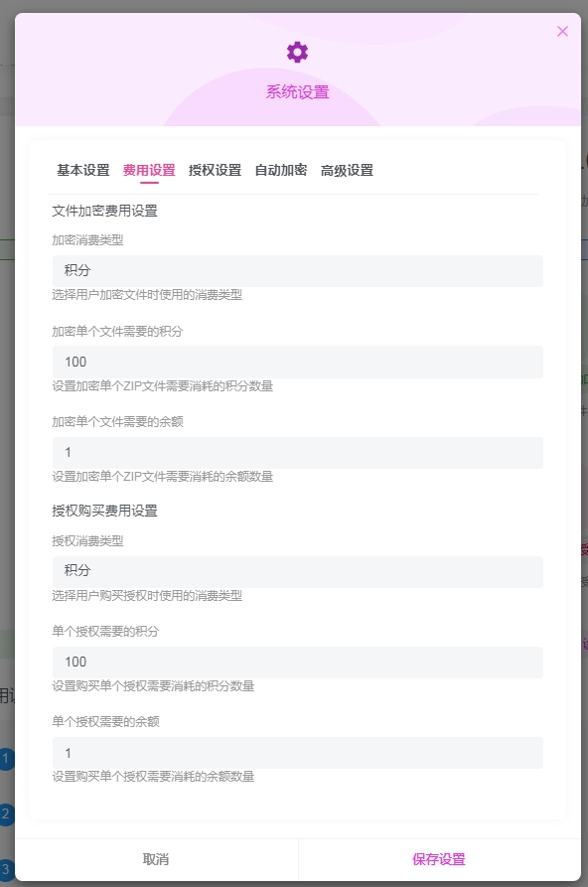Screen dimensions: 588x887
Task: Open the 授权消费类型 dropdown
Action: [x=298, y=571]
